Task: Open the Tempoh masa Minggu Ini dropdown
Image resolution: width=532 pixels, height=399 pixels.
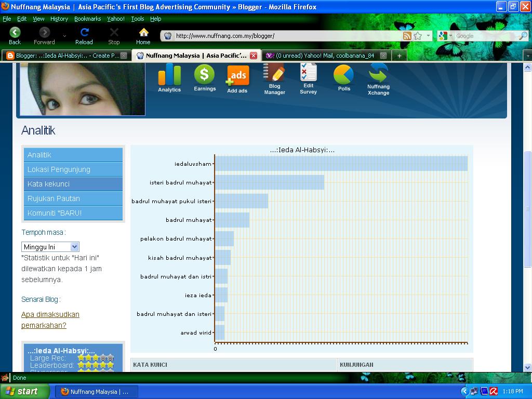Action: point(50,247)
